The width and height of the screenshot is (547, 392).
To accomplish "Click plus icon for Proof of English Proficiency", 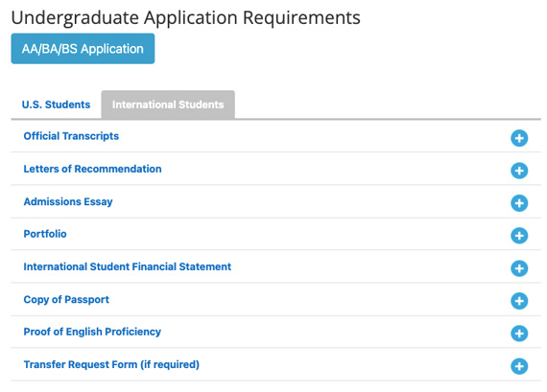I will coord(519,334).
